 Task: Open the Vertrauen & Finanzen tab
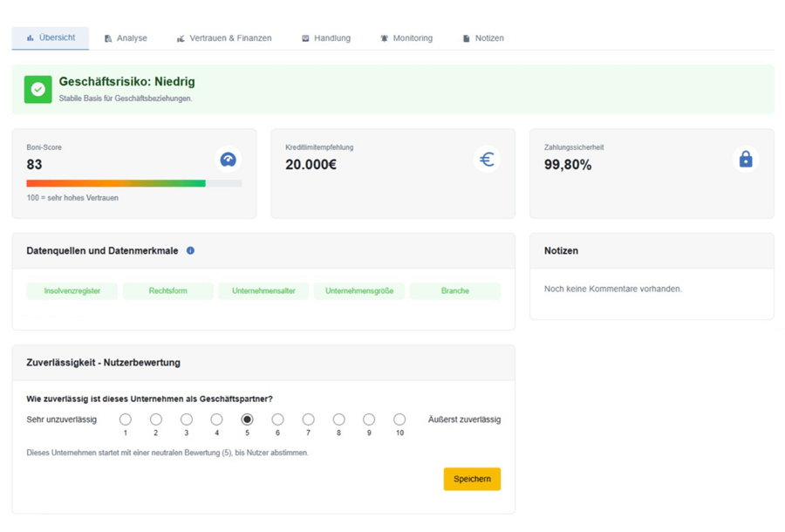224,38
